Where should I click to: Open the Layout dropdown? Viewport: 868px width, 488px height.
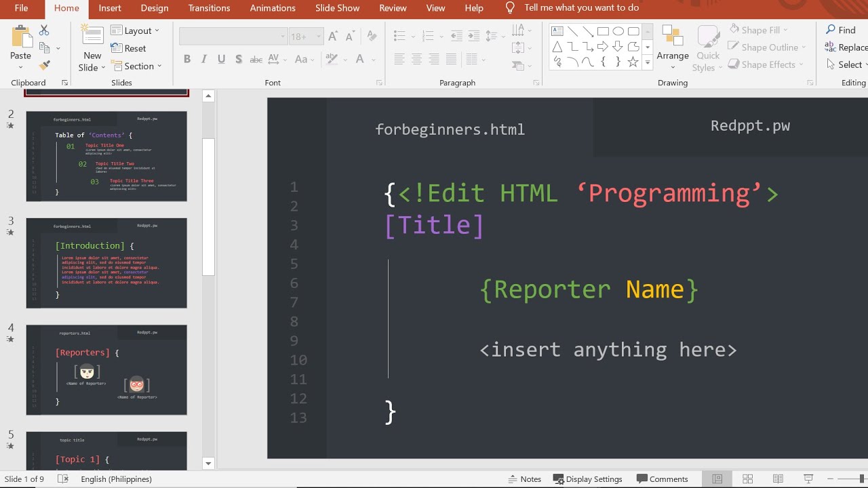[x=135, y=30]
